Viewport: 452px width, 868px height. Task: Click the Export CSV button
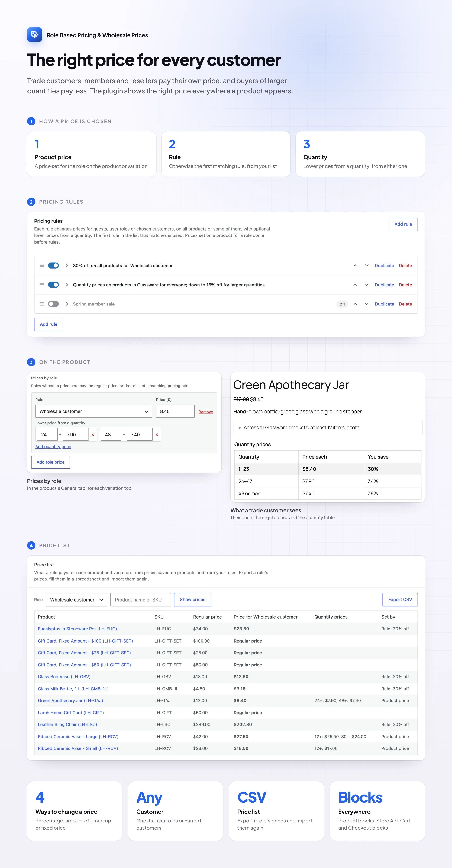[x=400, y=600]
